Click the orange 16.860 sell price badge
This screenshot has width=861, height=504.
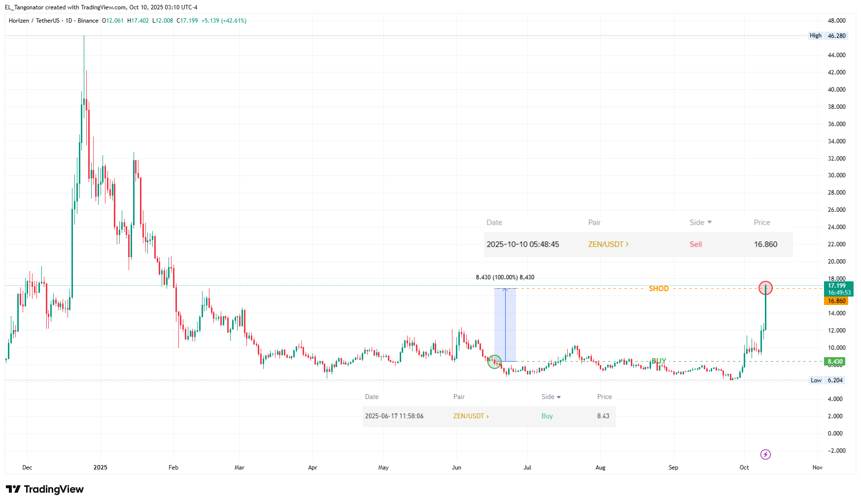click(836, 301)
